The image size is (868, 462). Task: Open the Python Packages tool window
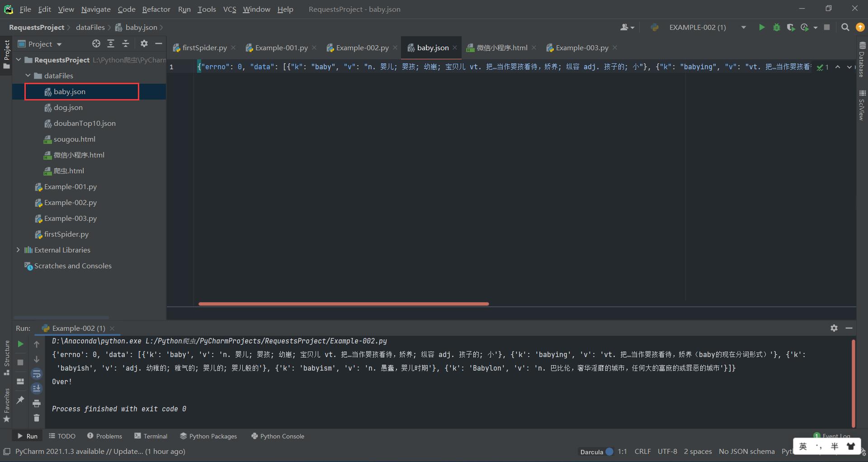[x=208, y=436]
